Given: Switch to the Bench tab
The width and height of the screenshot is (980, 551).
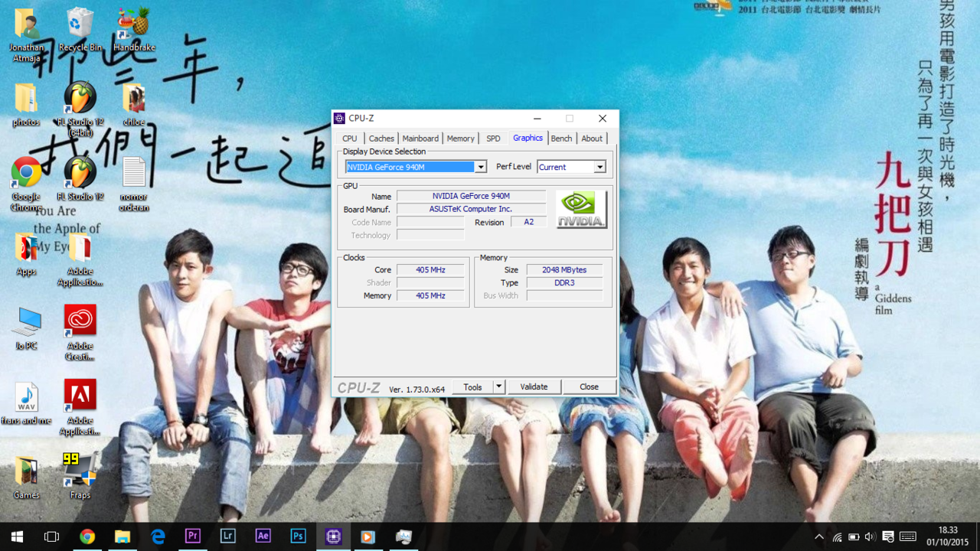Looking at the screenshot, I should 561,139.
